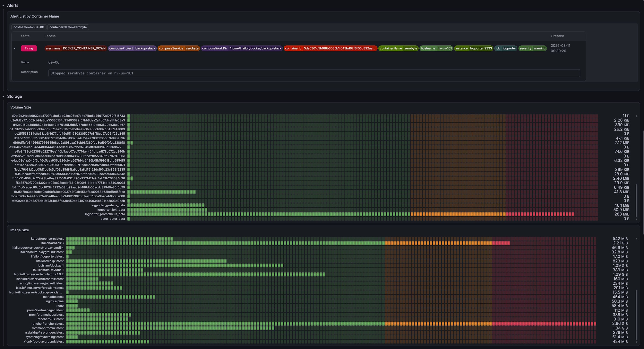Click the Volume Size panel scrollbar thumb

[636, 201]
